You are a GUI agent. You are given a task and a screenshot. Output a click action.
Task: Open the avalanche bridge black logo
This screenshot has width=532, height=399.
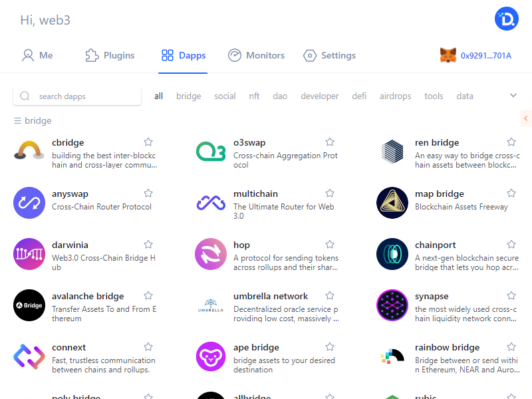29,305
